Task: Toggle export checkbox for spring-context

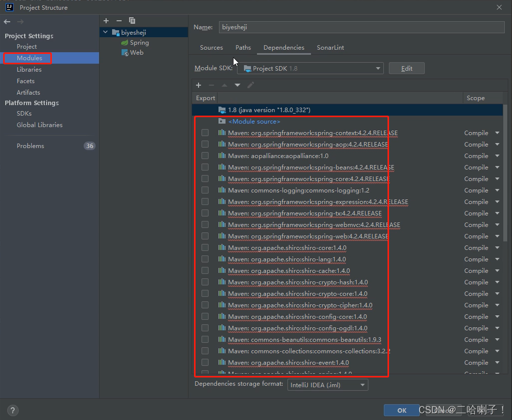Action: [x=205, y=133]
